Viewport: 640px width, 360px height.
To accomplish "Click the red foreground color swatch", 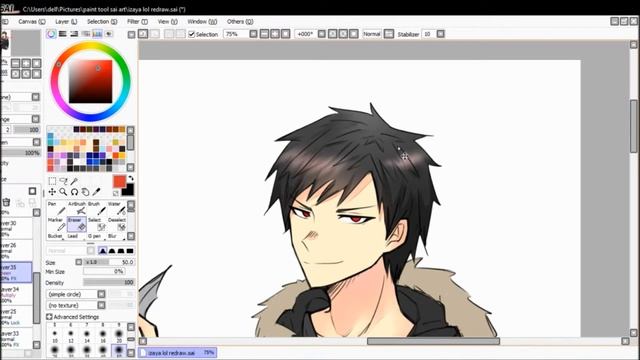I will (x=119, y=182).
